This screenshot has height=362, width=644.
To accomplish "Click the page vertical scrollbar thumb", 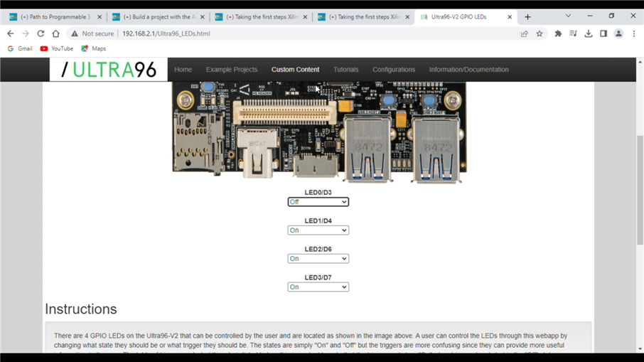I will point(640,190).
